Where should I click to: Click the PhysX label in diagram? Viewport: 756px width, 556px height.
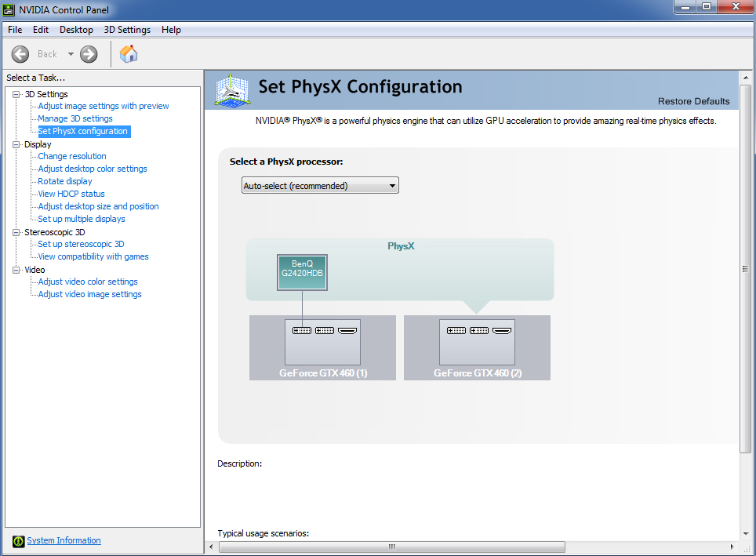(x=401, y=246)
